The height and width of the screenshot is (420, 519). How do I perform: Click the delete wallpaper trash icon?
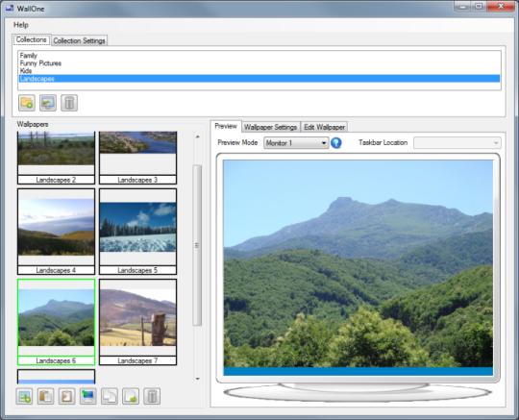click(x=152, y=396)
